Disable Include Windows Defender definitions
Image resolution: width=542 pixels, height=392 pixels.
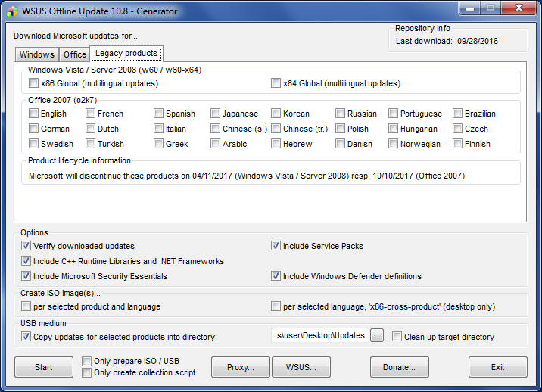(276, 276)
